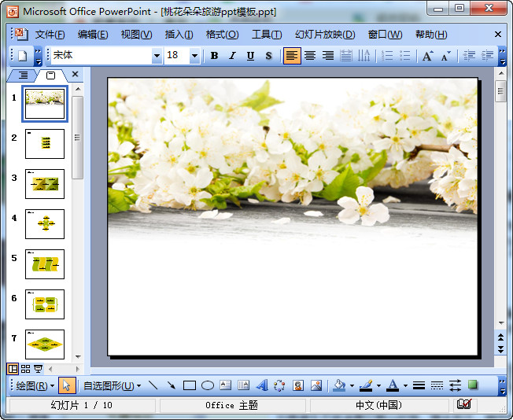Switch to slide sorter view

point(25,369)
